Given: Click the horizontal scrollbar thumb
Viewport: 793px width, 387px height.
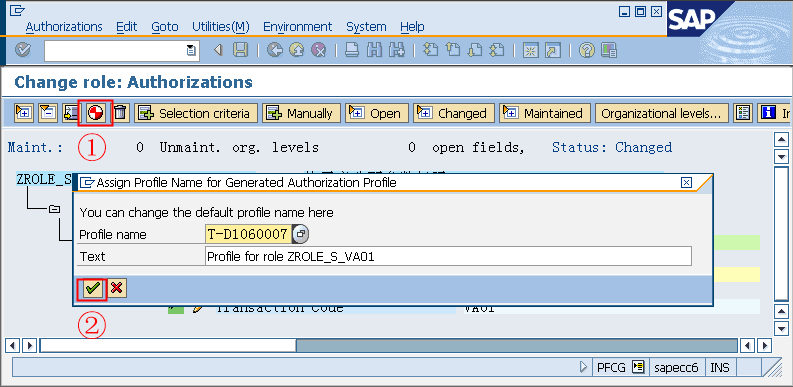Looking at the screenshot, I should tap(168, 346).
